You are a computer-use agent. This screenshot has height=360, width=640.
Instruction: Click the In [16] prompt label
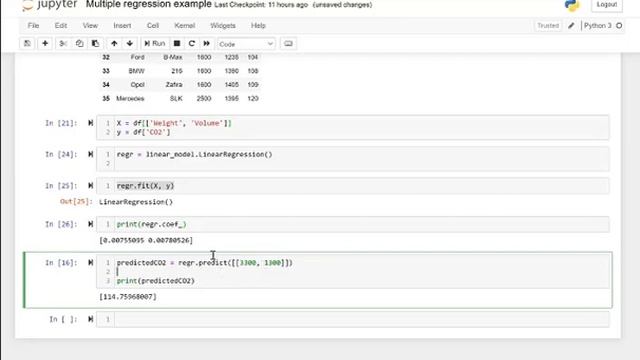(x=61, y=262)
